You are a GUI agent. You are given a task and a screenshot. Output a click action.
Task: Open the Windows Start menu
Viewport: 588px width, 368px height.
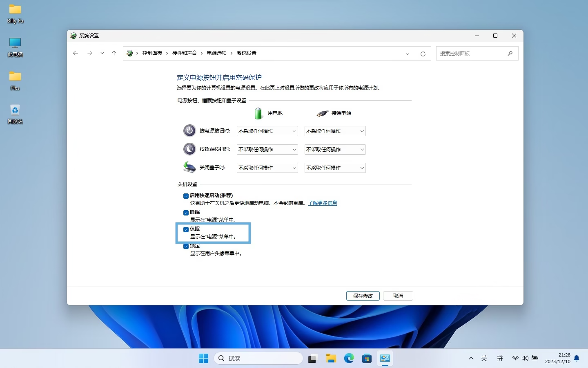[203, 359]
